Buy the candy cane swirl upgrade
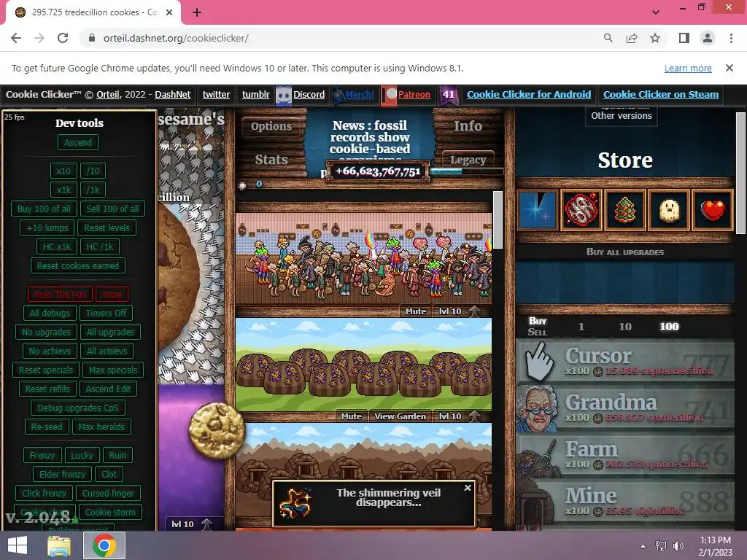The width and height of the screenshot is (747, 560). point(581,210)
